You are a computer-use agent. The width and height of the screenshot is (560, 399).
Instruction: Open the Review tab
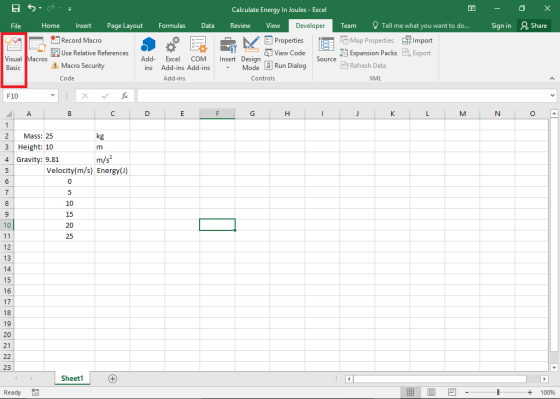point(240,26)
